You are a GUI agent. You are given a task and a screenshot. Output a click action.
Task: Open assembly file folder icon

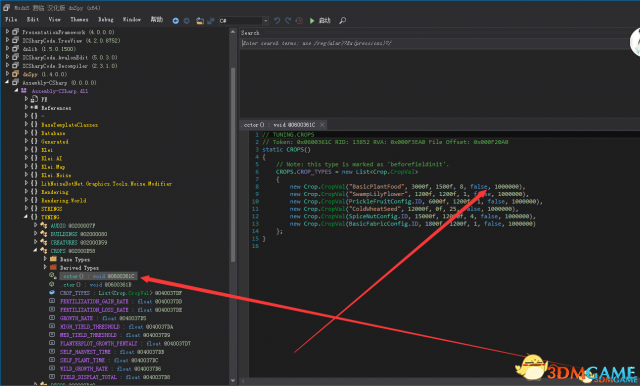(200, 20)
